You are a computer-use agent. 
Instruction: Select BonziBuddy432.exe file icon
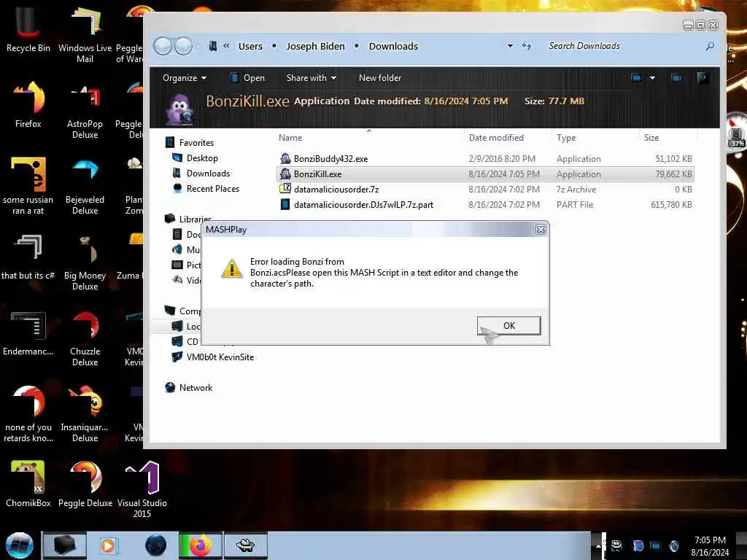[285, 158]
